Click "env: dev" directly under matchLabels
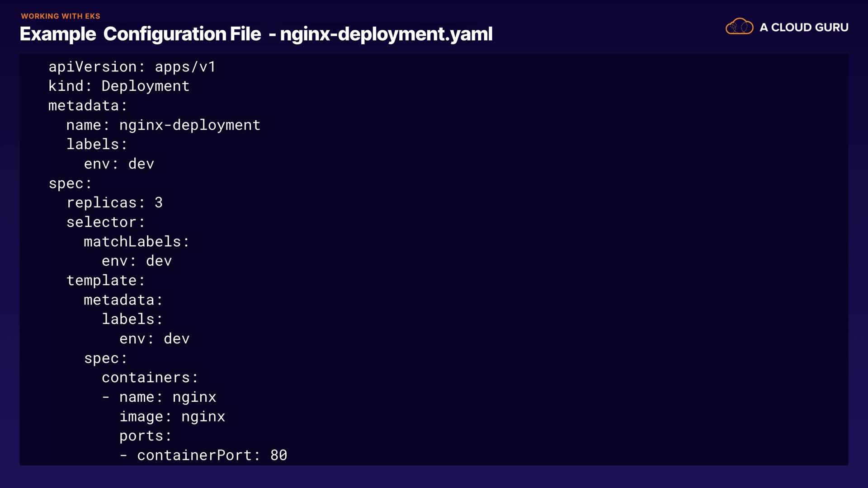This screenshot has width=868, height=488. (x=137, y=261)
